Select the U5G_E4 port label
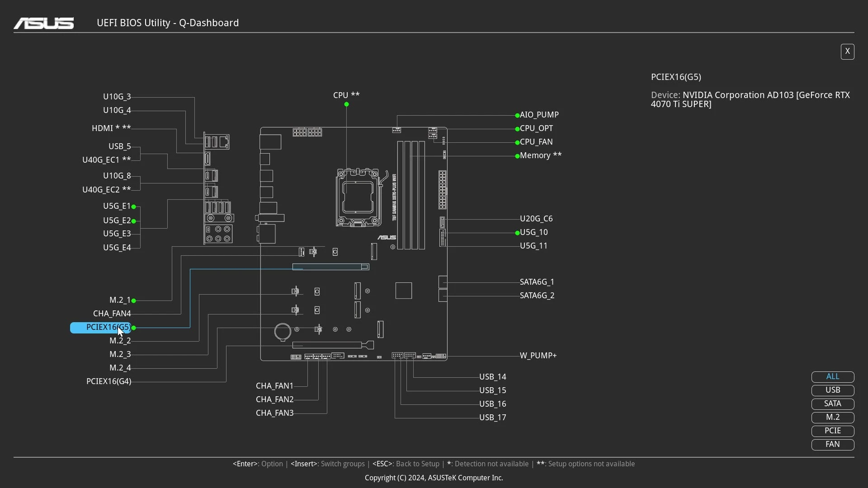The height and width of the screenshot is (488, 868). (117, 248)
